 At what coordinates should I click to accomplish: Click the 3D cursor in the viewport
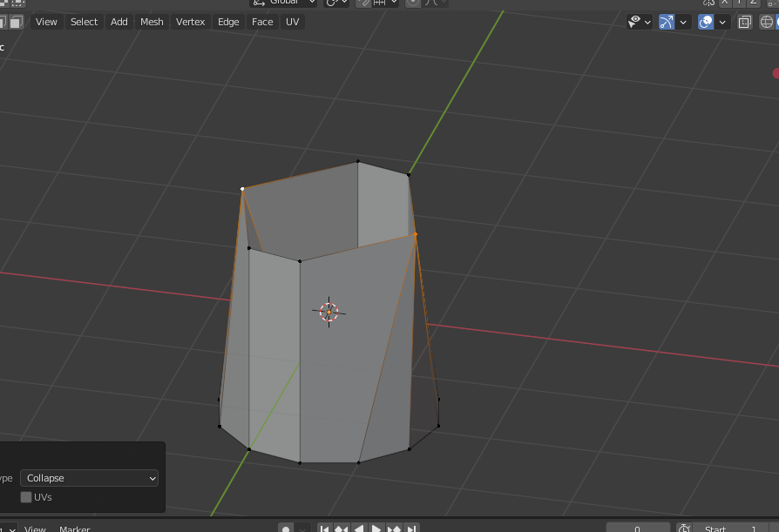click(x=329, y=313)
